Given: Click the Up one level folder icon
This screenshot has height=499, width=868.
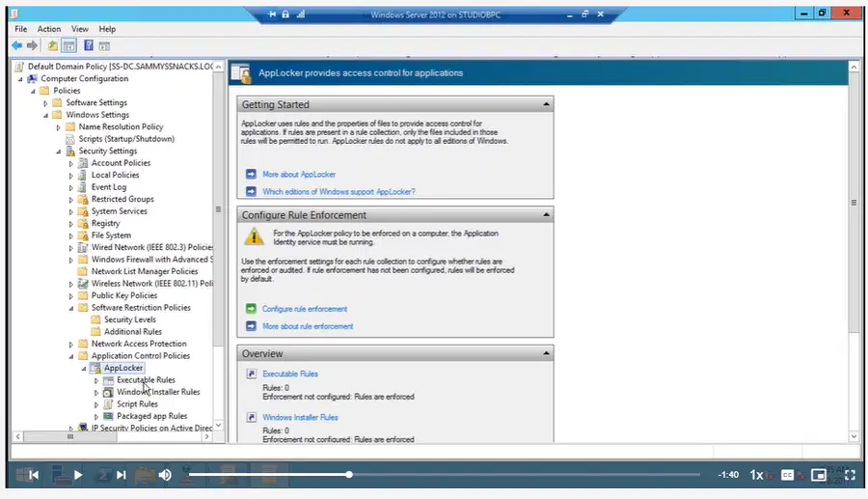Looking at the screenshot, I should [x=52, y=45].
